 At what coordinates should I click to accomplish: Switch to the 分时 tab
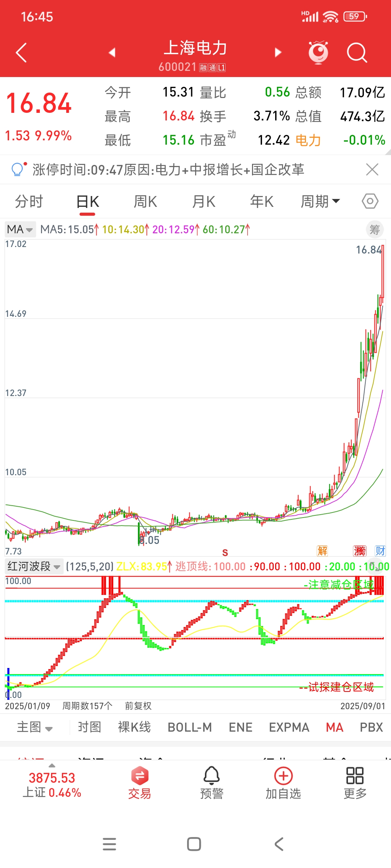click(x=29, y=201)
